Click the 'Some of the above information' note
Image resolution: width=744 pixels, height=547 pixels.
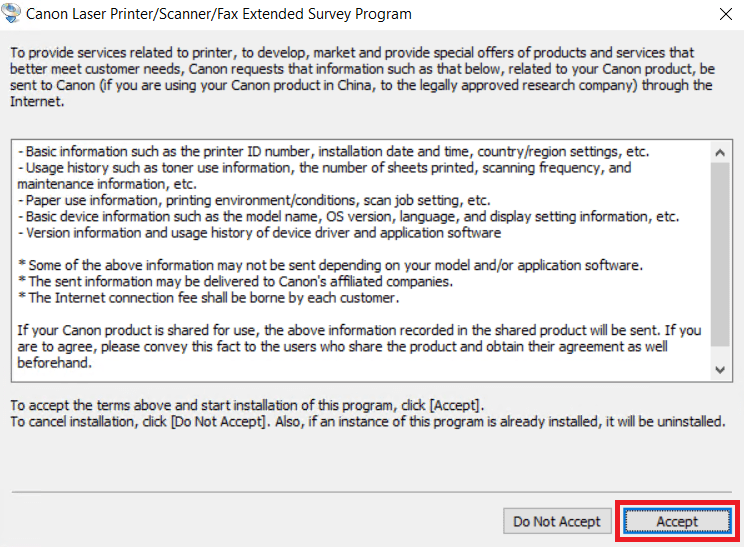point(330,265)
